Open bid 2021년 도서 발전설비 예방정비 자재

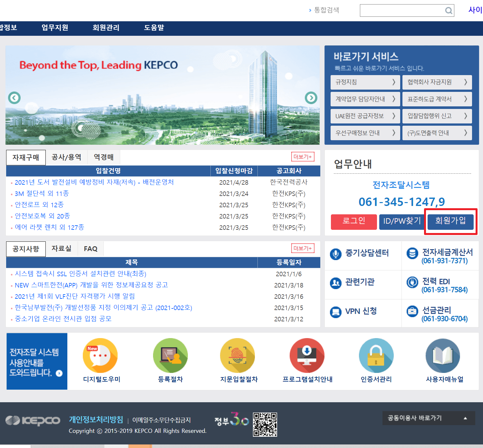[94, 182]
